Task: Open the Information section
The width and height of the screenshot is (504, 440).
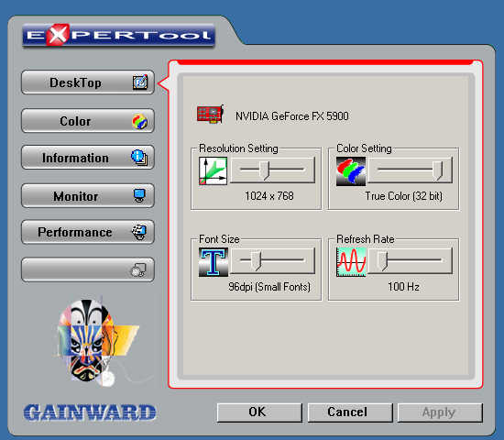Action: (x=88, y=158)
